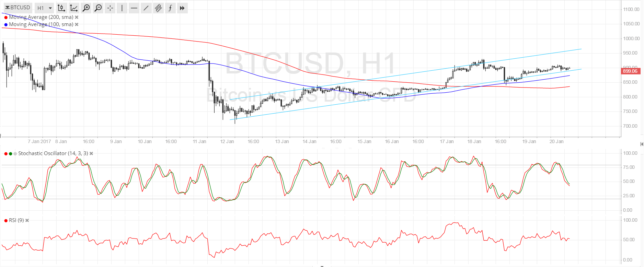Open the function (f) indicators tool
644x267 pixels.
pos(170,8)
